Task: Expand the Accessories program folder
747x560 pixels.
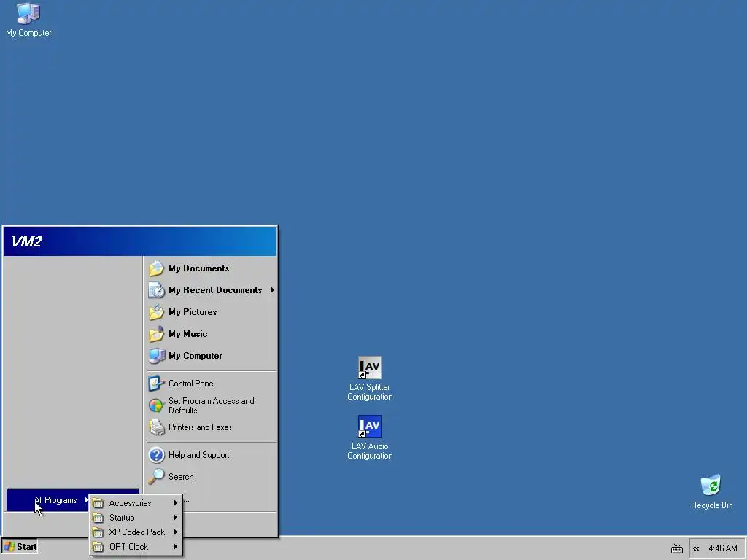Action: (x=136, y=503)
